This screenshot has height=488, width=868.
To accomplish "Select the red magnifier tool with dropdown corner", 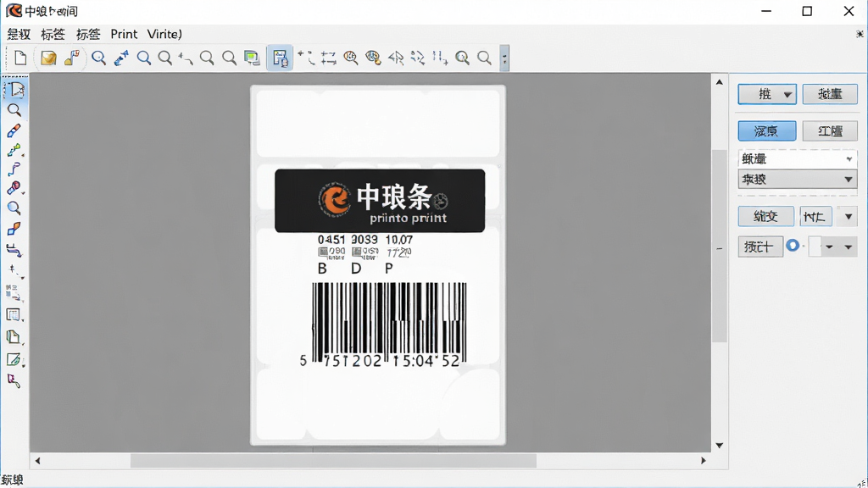I will [14, 188].
